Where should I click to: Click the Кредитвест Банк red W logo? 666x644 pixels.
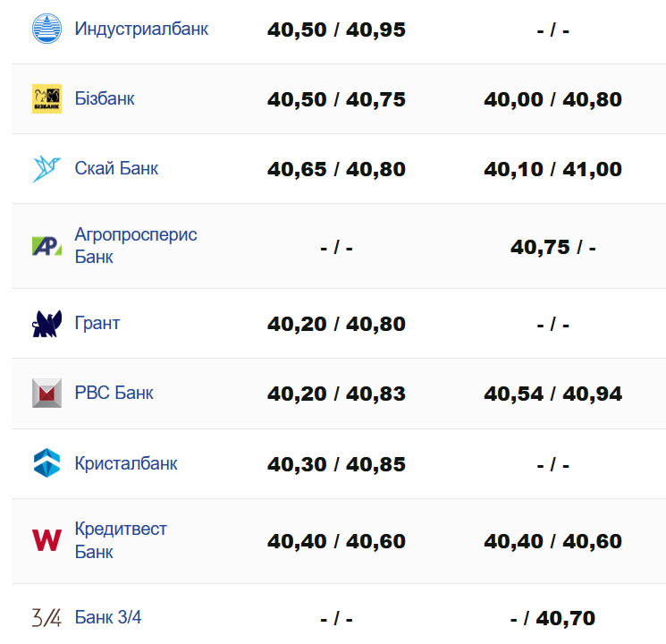point(46,540)
